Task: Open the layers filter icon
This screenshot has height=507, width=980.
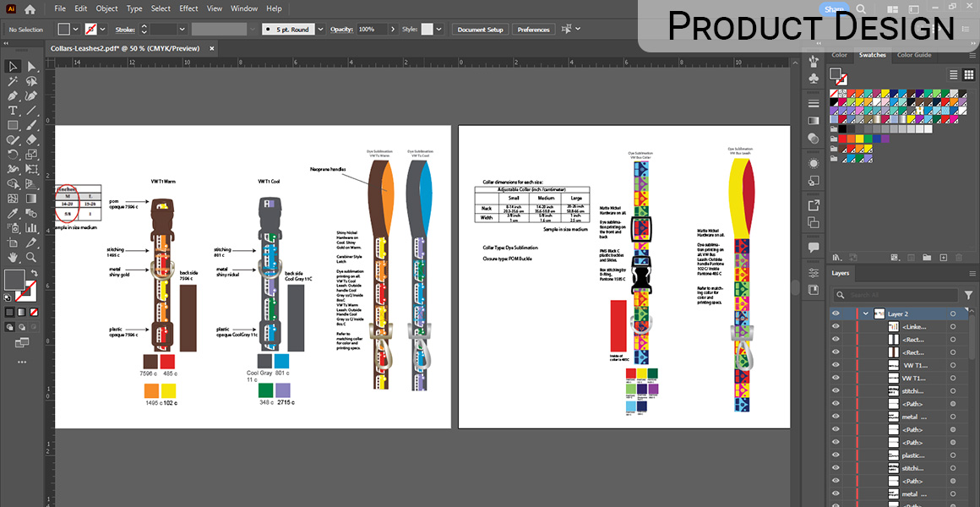Action: [x=968, y=295]
